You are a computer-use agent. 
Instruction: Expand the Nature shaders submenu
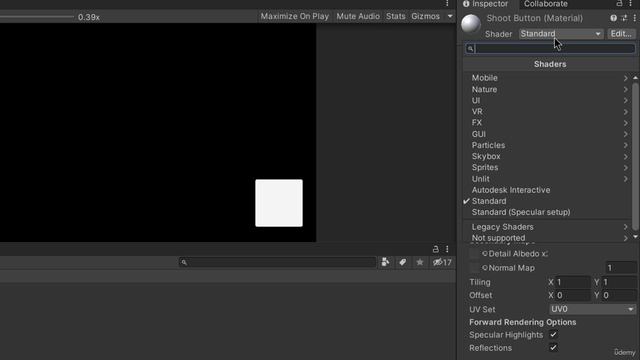pos(549,89)
